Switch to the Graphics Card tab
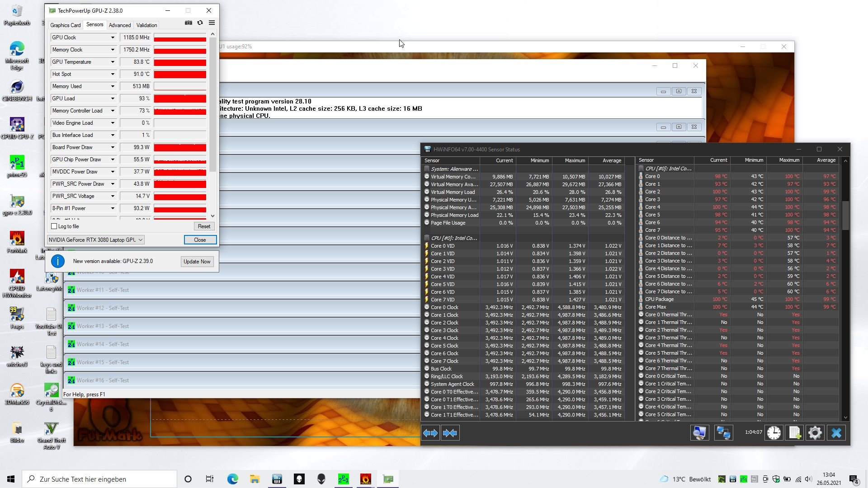The height and width of the screenshot is (488, 868). [65, 25]
